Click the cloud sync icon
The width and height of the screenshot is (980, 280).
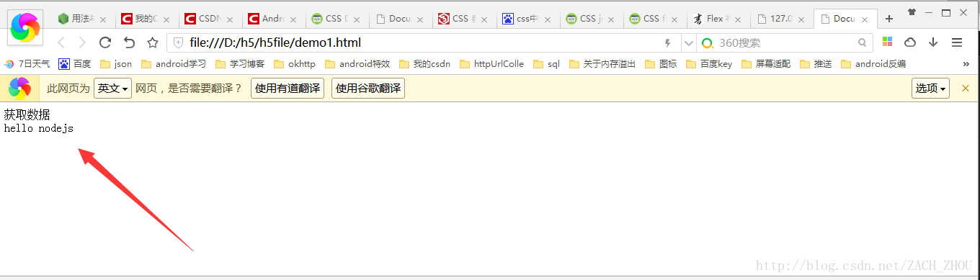click(x=910, y=42)
